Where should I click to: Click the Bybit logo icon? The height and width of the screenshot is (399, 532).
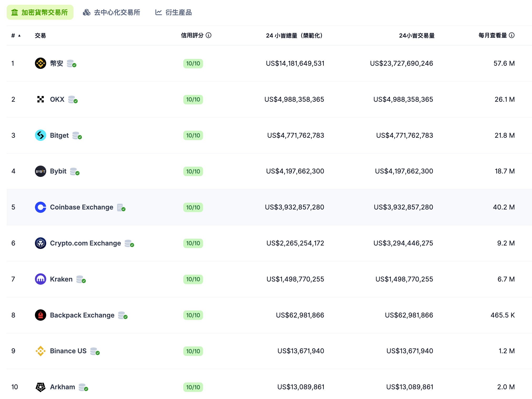(x=40, y=171)
